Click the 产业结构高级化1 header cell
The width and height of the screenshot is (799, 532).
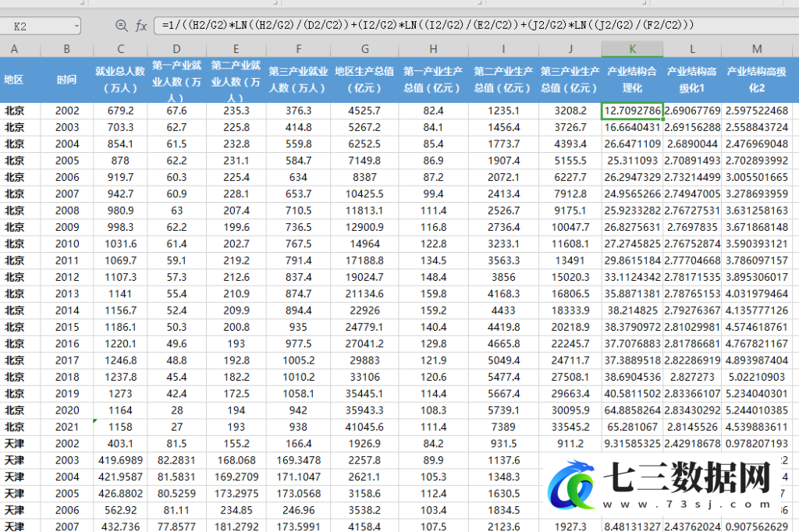(x=692, y=80)
